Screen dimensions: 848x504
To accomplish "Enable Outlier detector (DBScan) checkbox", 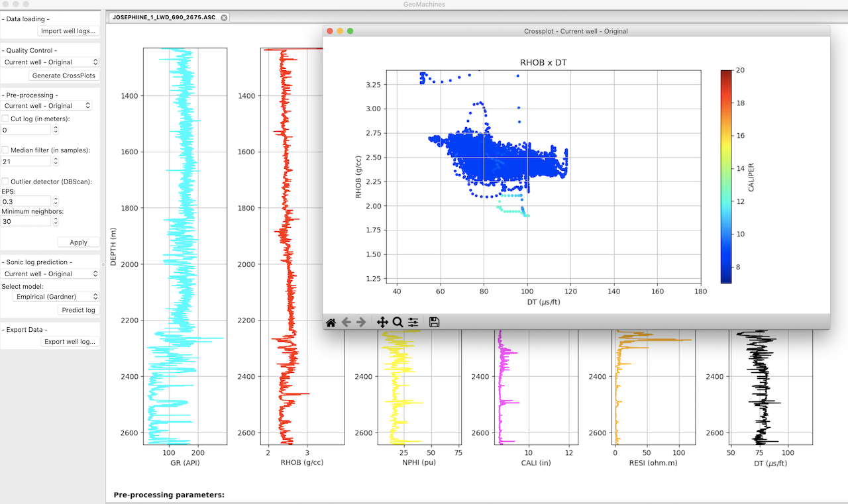I will (5, 181).
